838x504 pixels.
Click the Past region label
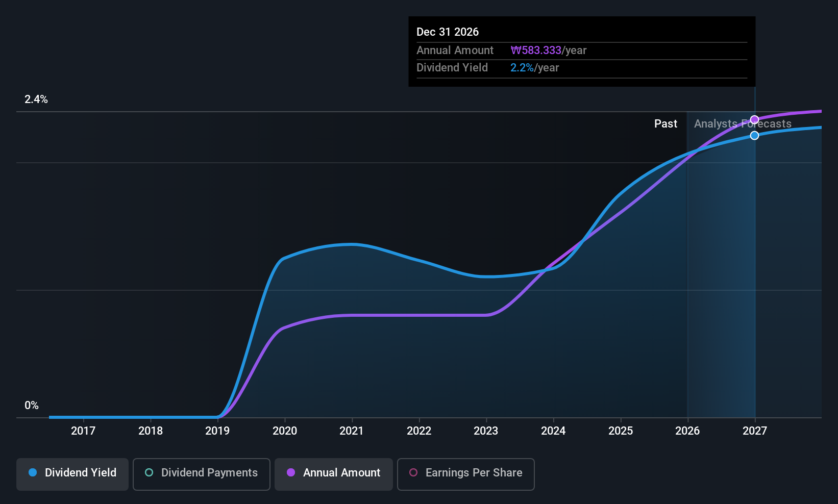click(x=666, y=123)
